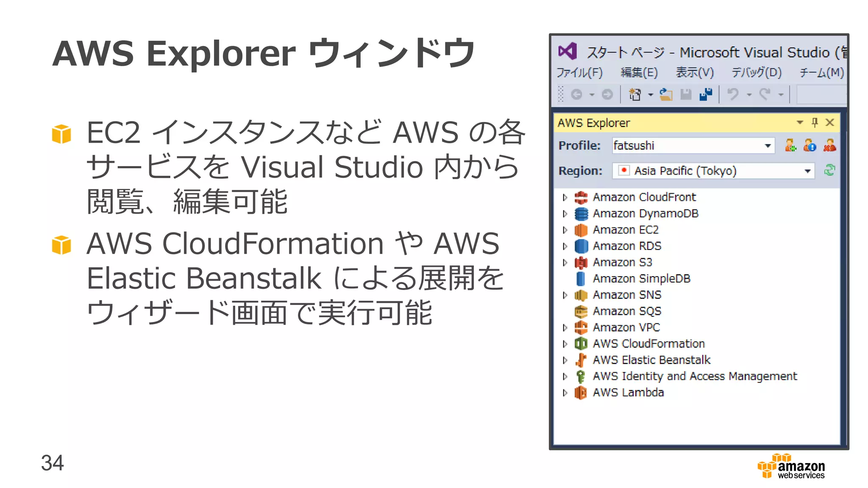Screen dimensions: 868x488
Task: Open dropdown next to Navigate Backward
Action: click(x=592, y=95)
